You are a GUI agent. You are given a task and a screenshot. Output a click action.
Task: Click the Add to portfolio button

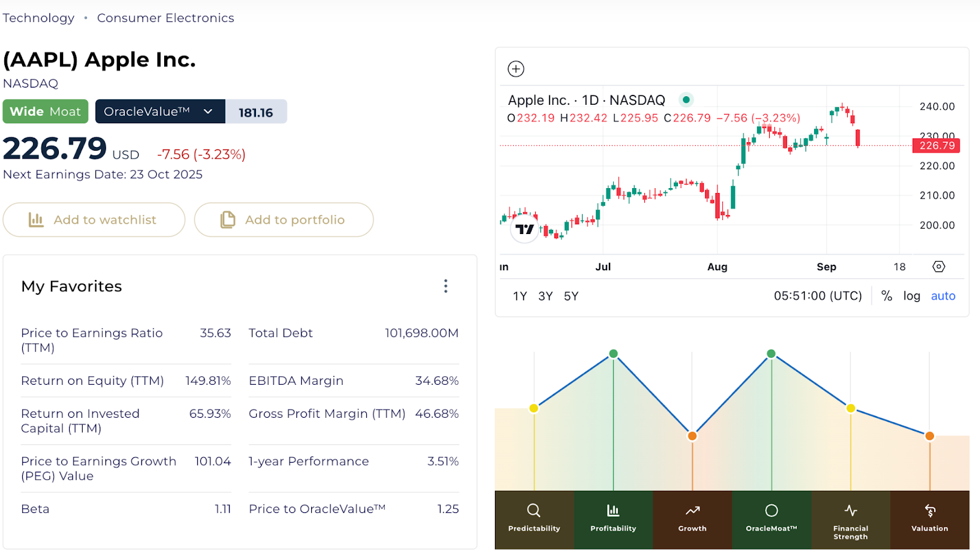click(x=284, y=219)
